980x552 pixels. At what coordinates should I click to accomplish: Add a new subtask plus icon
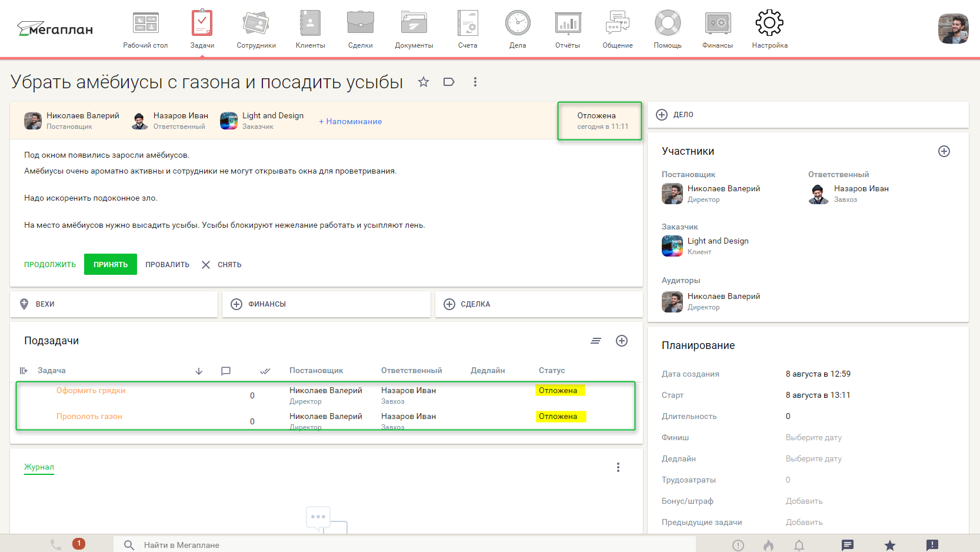click(x=622, y=341)
